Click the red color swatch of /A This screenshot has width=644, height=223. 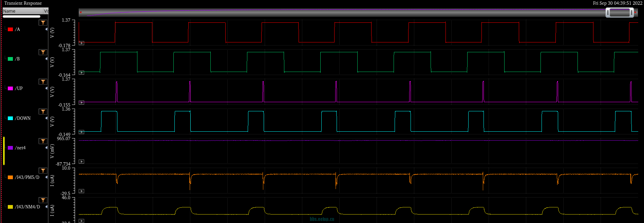tap(11, 30)
